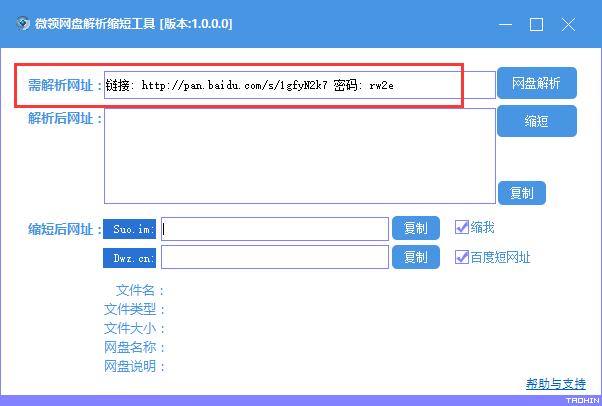The width and height of the screenshot is (602, 406).
Task: Click the 文件类型 label
Action: tap(134, 309)
